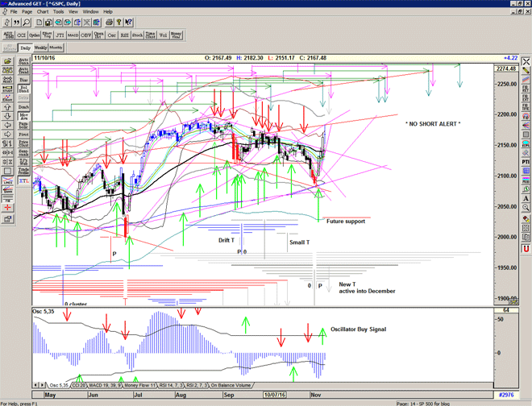Click the JTI indicator button

click(61, 35)
